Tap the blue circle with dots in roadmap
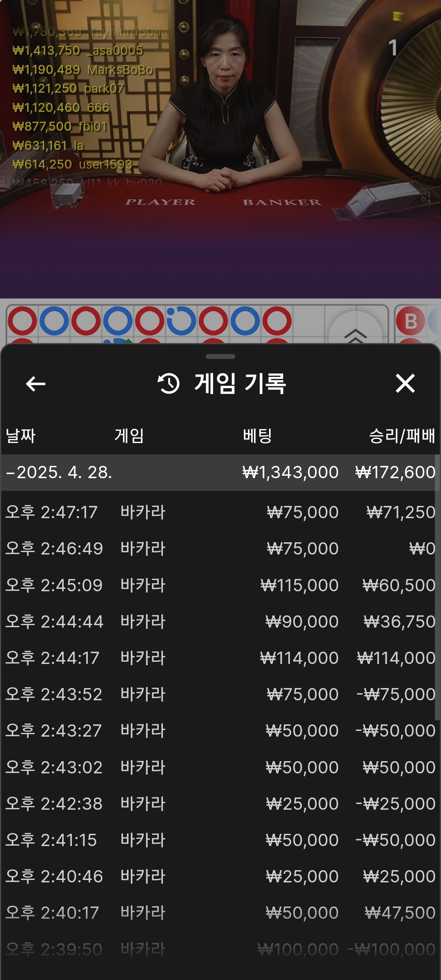Screen dimensions: 441x980 click(x=181, y=321)
